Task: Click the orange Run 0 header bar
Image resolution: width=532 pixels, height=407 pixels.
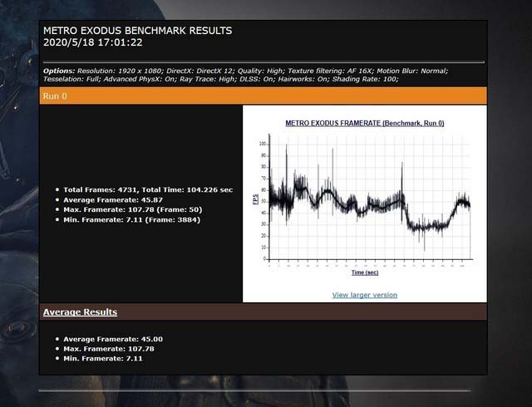Action: [x=263, y=96]
